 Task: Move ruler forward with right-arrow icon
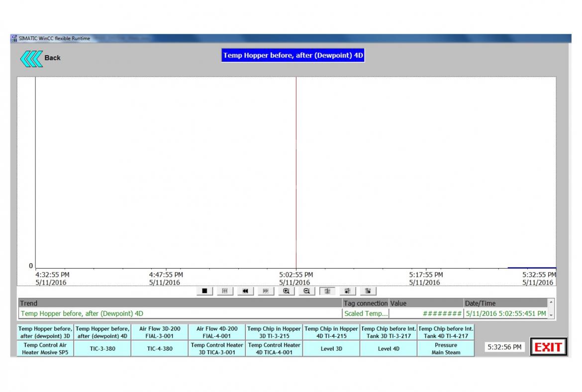(368, 291)
